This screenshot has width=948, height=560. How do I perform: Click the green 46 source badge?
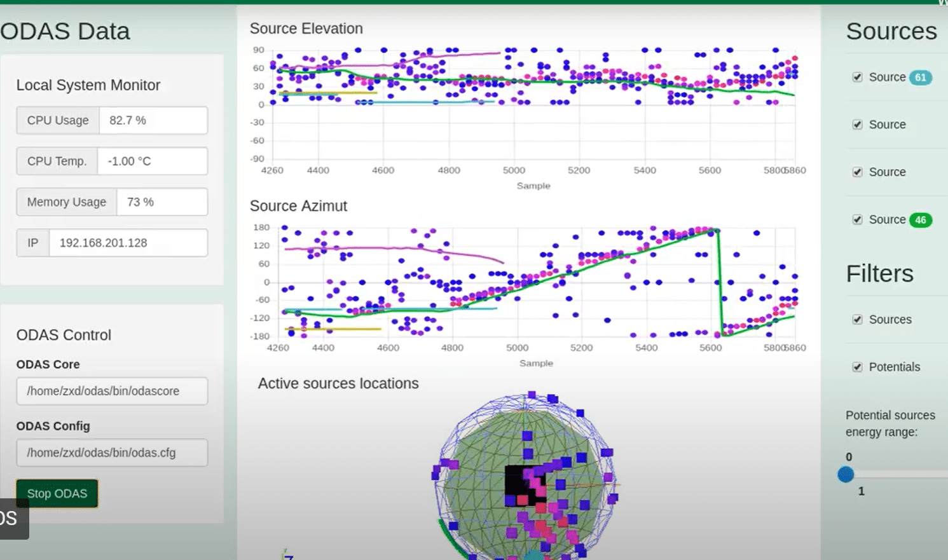coord(920,220)
